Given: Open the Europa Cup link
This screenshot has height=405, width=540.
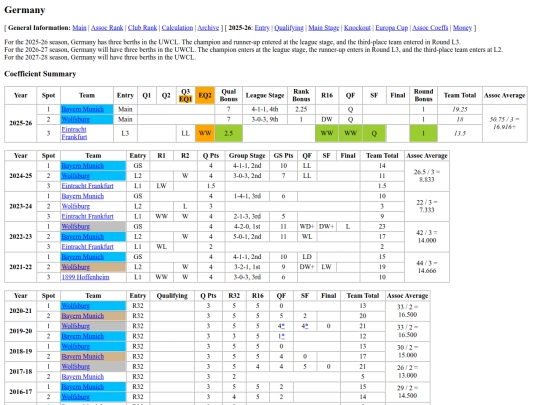Looking at the screenshot, I should 392,28.
